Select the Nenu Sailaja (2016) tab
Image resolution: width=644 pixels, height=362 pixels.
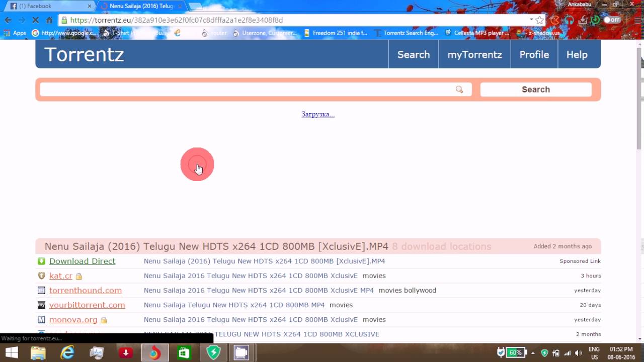141,6
